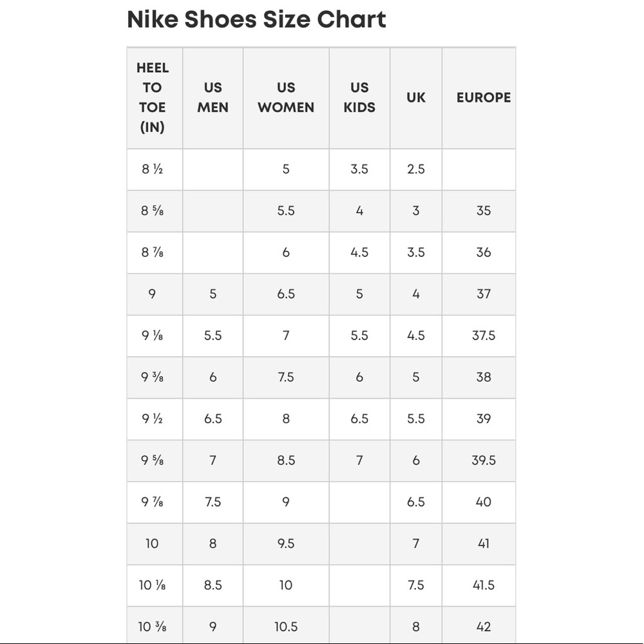
Task: Click the US MEN column header
Action: (213, 97)
